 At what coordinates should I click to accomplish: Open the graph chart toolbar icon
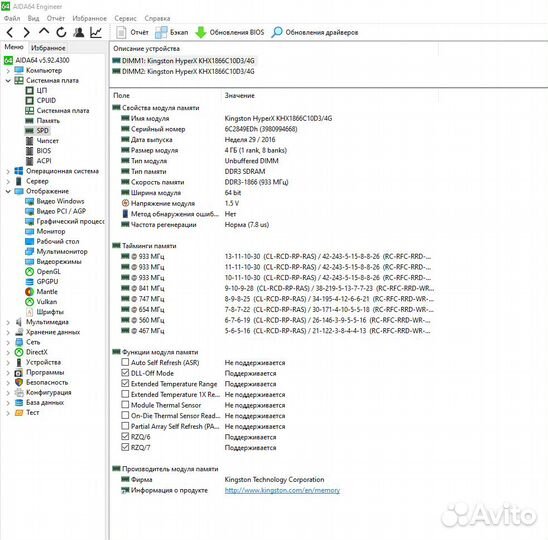click(96, 33)
